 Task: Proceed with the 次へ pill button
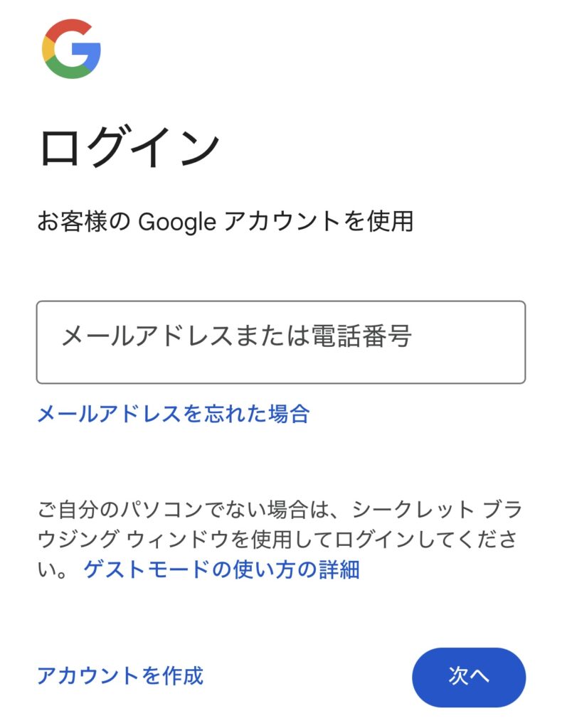468,677
